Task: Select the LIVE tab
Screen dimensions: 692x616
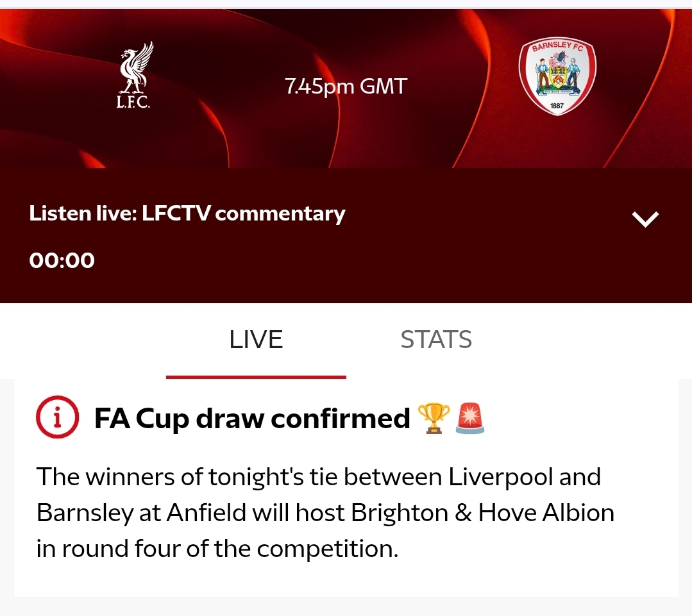Action: (x=256, y=339)
